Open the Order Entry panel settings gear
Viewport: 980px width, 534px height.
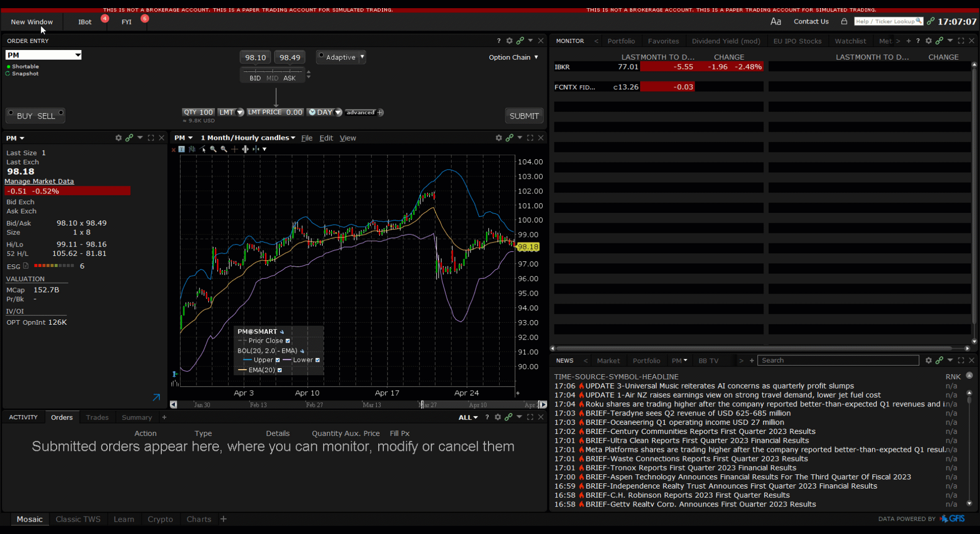509,40
